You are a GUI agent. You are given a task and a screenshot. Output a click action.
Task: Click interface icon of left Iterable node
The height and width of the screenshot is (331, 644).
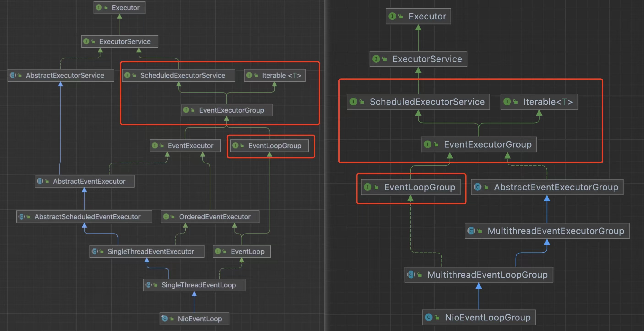click(249, 75)
